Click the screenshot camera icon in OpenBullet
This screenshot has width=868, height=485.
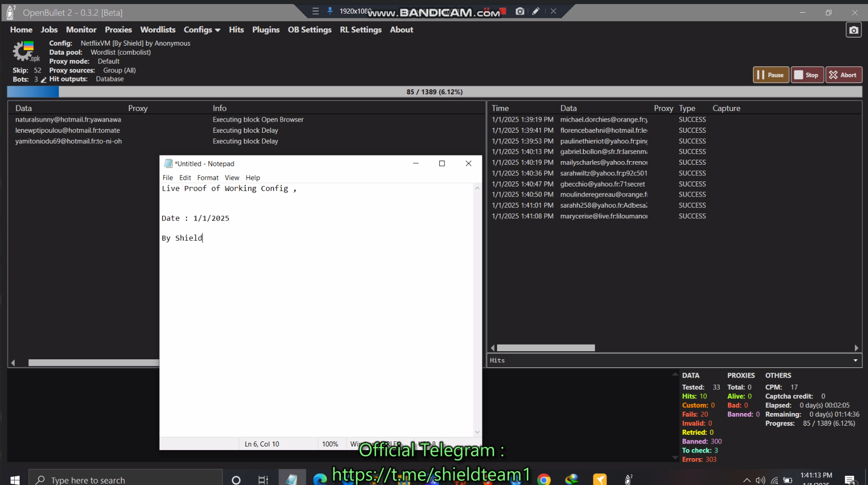(x=854, y=30)
